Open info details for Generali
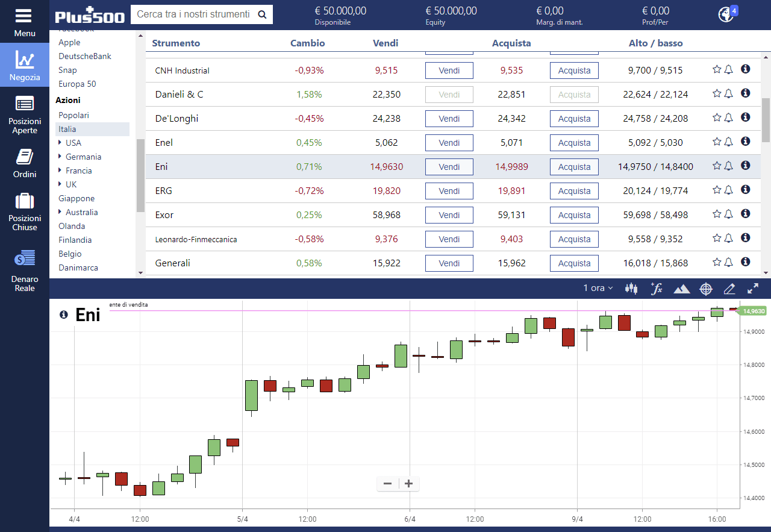 pyautogui.click(x=745, y=261)
